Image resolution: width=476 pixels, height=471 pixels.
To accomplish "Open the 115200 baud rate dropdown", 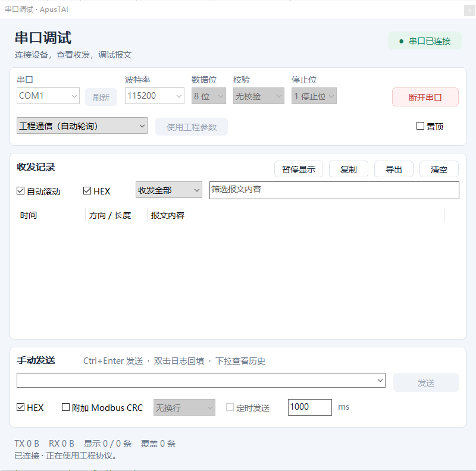I will coord(155,96).
